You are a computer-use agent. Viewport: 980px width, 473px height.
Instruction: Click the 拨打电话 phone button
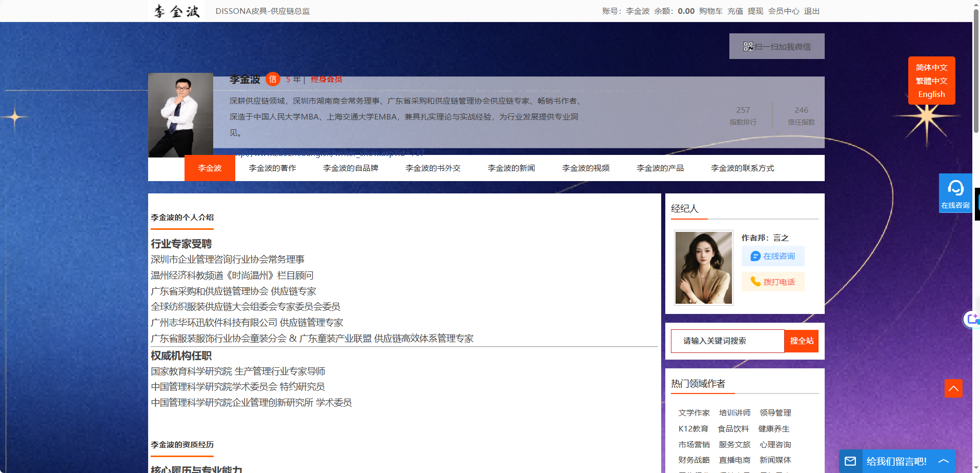point(773,282)
